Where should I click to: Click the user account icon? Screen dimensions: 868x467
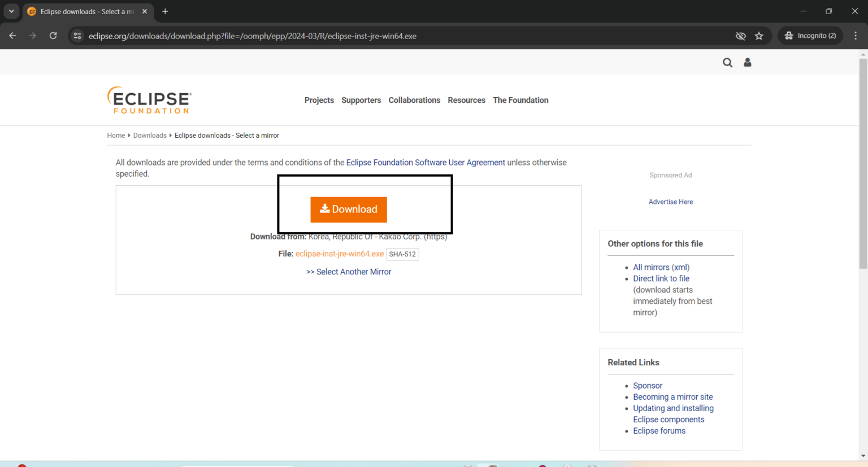point(747,63)
